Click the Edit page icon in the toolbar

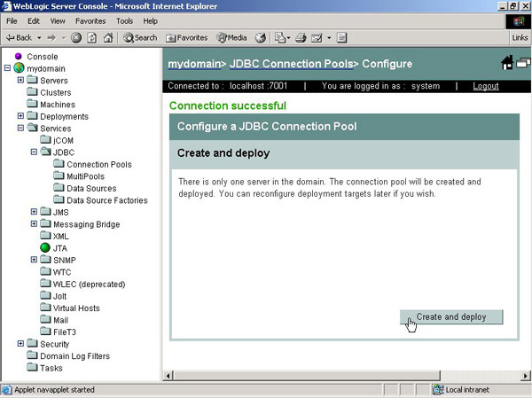(317, 38)
